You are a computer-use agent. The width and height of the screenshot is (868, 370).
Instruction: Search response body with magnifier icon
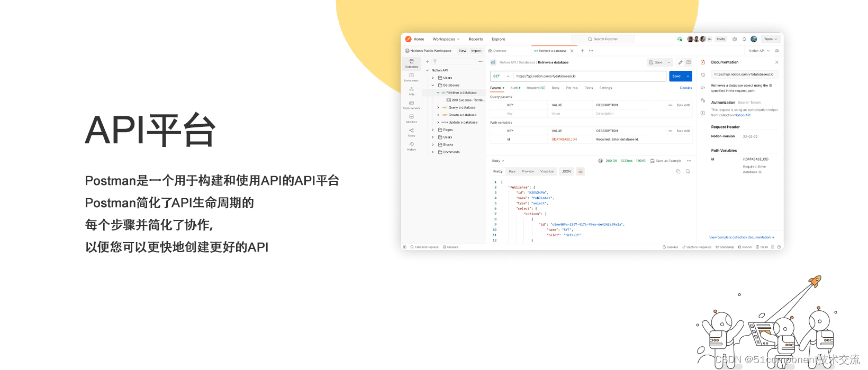click(688, 171)
